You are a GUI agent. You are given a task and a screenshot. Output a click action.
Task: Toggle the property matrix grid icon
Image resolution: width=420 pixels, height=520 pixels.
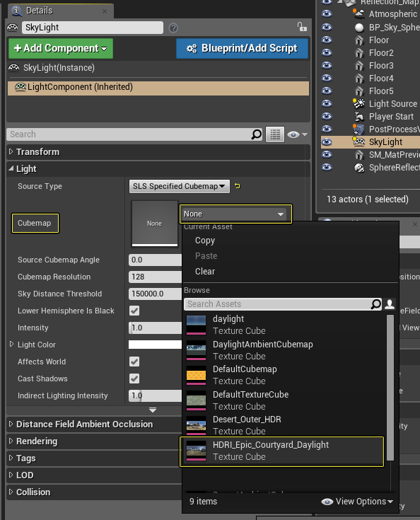[x=275, y=134]
